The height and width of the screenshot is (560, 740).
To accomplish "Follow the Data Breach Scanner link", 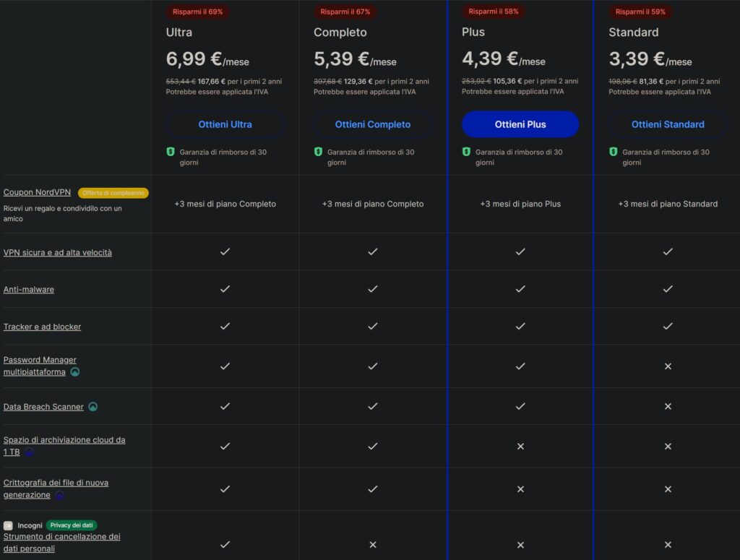I will click(43, 407).
